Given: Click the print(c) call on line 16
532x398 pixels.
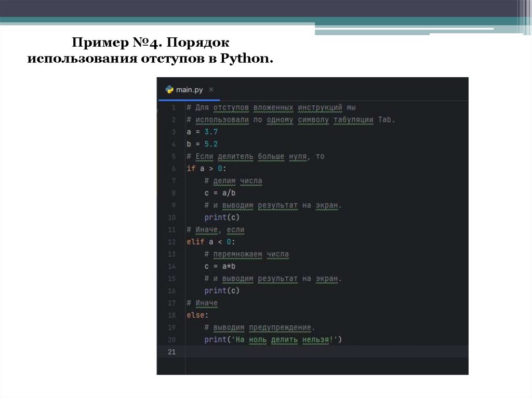Looking at the screenshot, I should click(x=222, y=291).
